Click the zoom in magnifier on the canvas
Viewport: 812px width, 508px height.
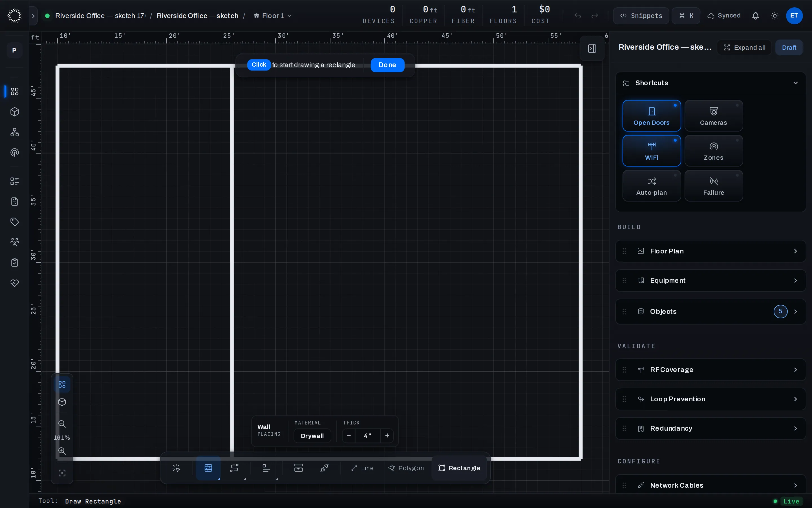pyautogui.click(x=62, y=451)
